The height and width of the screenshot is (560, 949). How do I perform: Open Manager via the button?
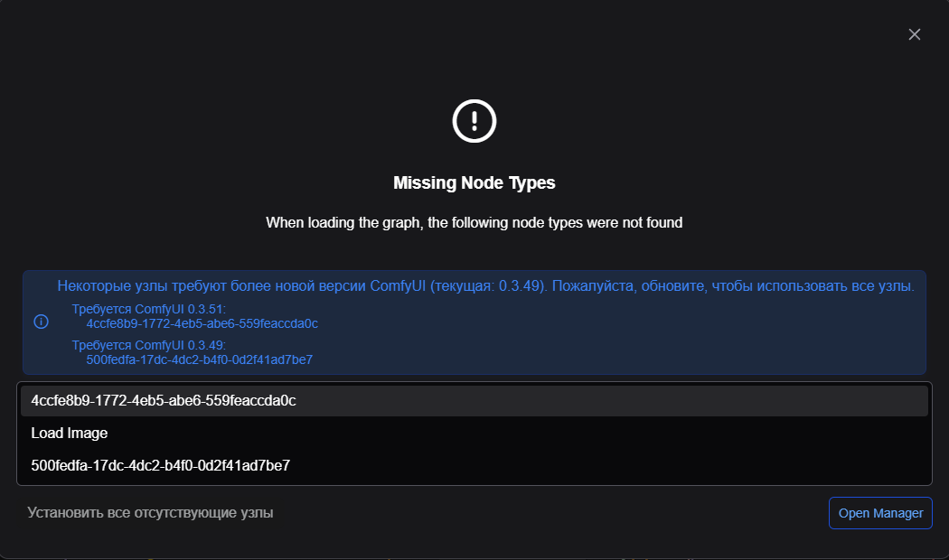pyautogui.click(x=880, y=513)
